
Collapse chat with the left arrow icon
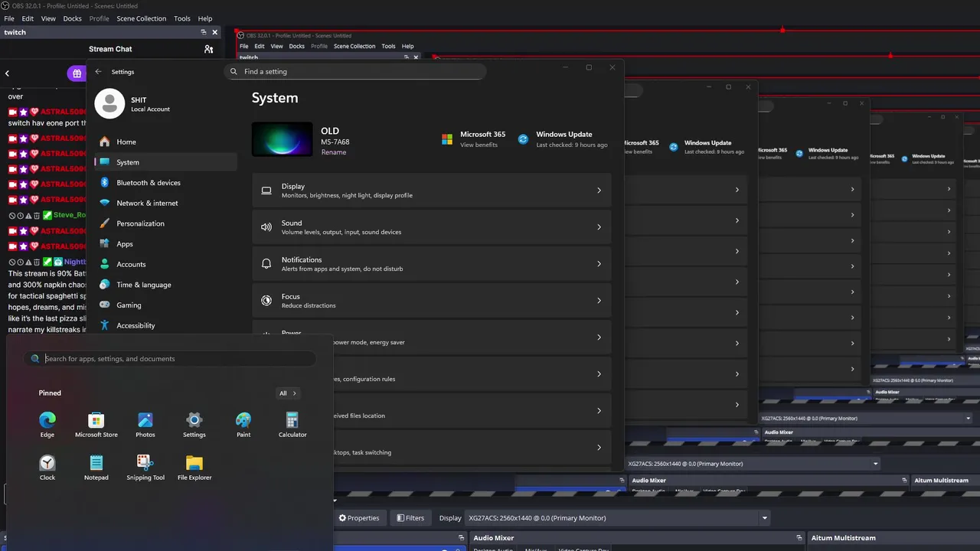(x=7, y=73)
